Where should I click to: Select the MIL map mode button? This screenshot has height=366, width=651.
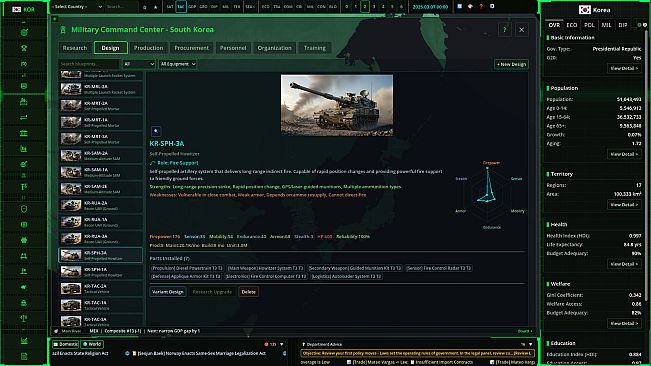click(x=225, y=7)
